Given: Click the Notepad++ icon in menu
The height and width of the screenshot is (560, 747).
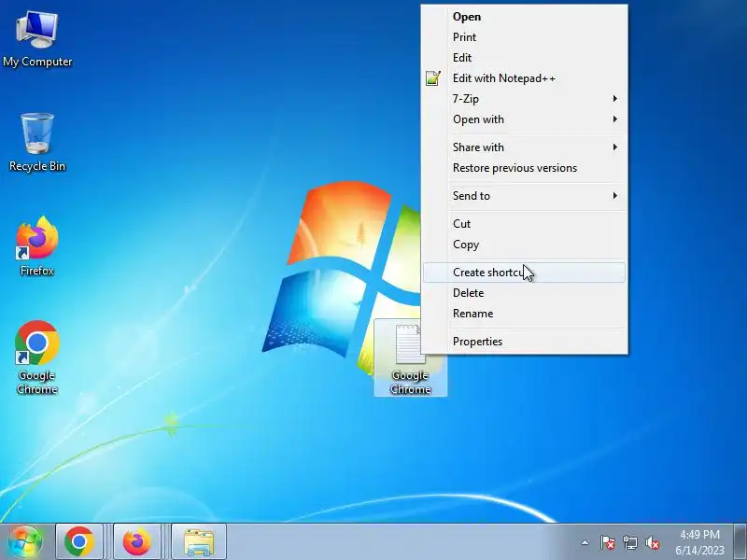Looking at the screenshot, I should 433,78.
